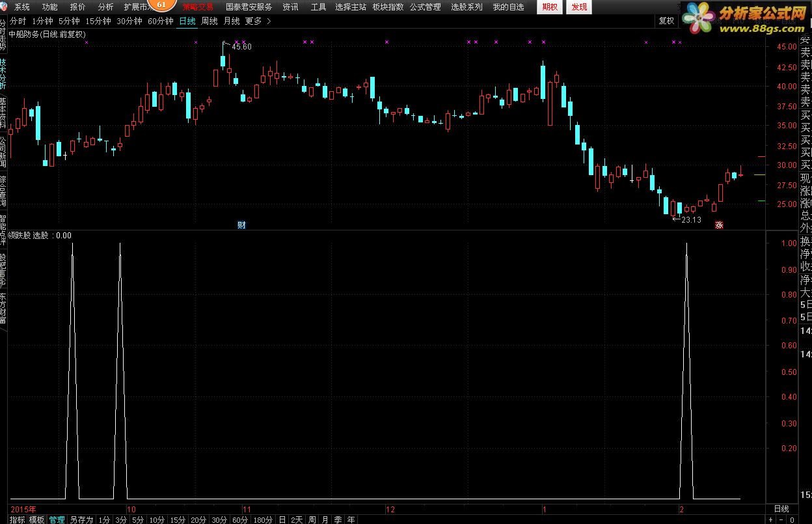Switch to the 1分钟 period tab
812x524 pixels.
click(x=42, y=21)
